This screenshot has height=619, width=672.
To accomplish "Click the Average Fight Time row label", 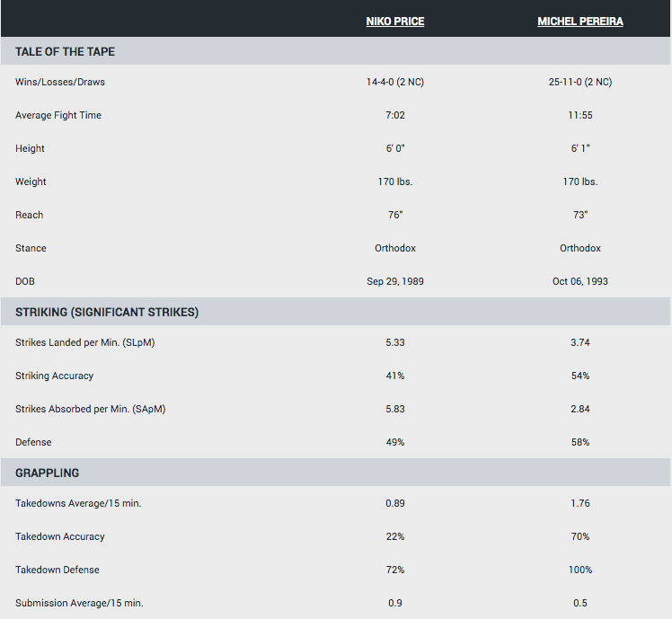I will pyautogui.click(x=58, y=115).
